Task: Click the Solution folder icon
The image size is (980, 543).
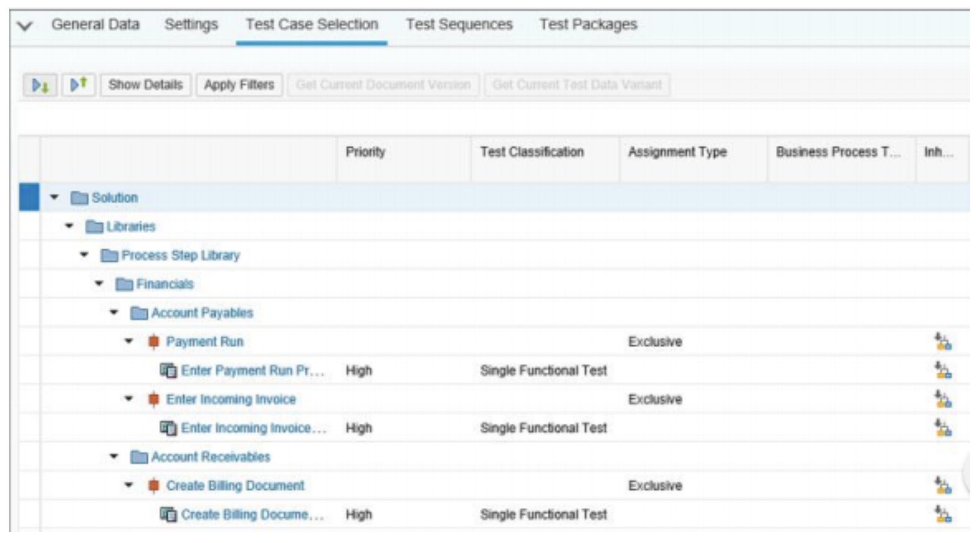Action: 79,198
